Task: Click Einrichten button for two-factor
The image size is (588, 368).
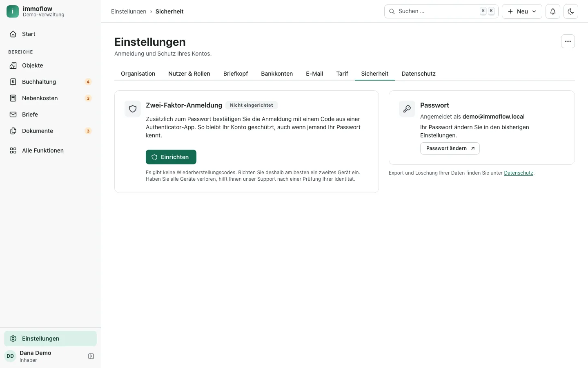Action: point(171,157)
